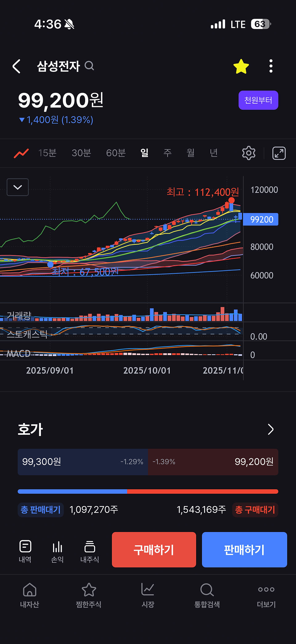Select the 년 yearly chart tab
Image resolution: width=296 pixels, height=644 pixels.
(x=214, y=153)
